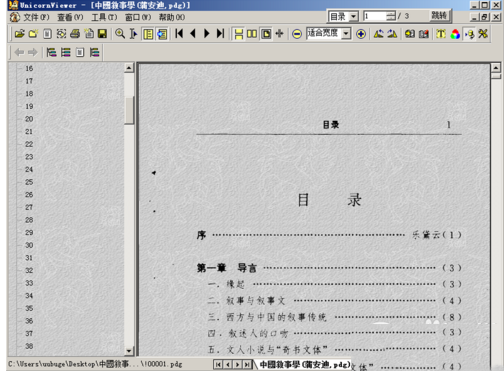Click the first tree outline icon
The height and width of the screenshot is (371, 504).
coord(51,52)
